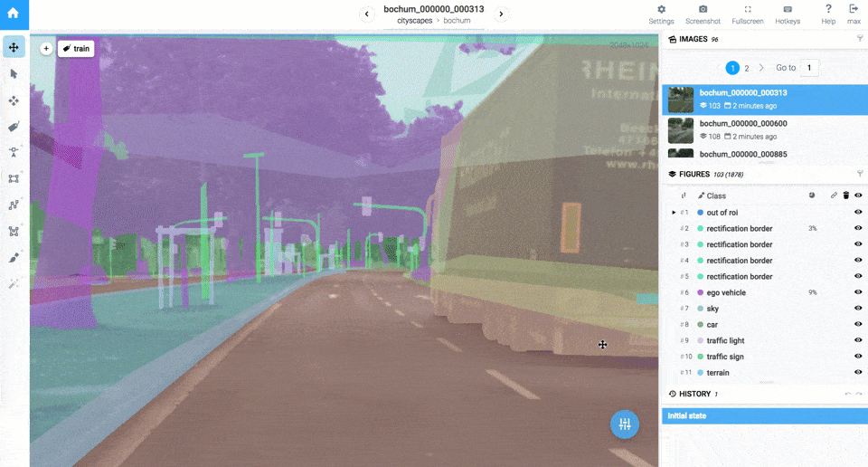868x467 pixels.
Task: Go to next images page chevron
Action: 761,68
